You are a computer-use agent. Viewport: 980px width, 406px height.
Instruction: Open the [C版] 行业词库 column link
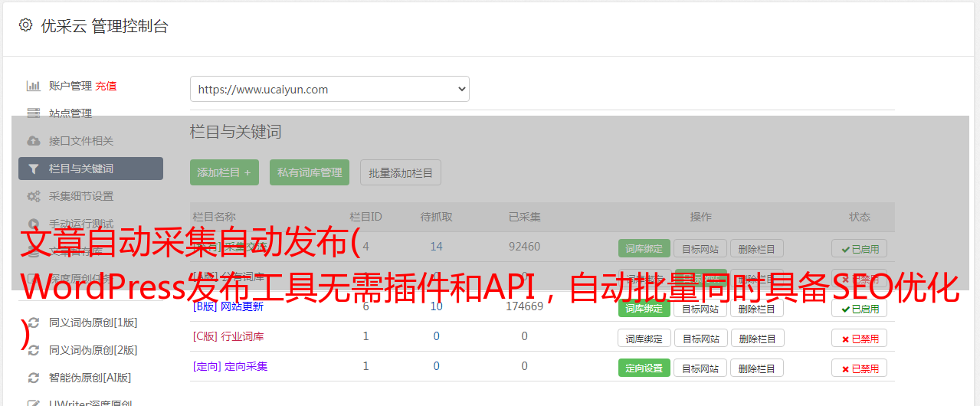(x=228, y=336)
